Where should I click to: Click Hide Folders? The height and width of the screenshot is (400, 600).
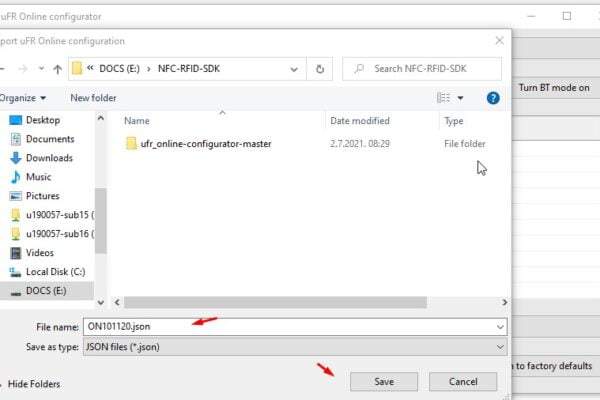[x=34, y=384]
